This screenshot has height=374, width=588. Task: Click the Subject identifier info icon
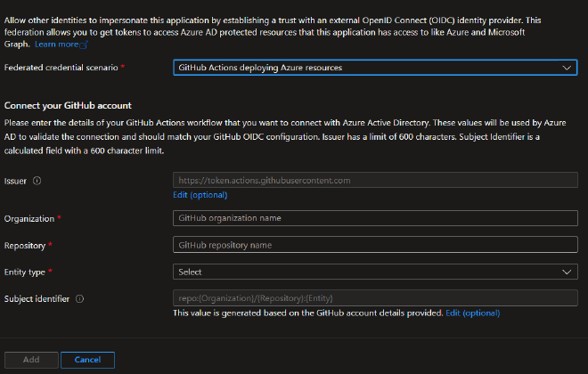coord(79,298)
